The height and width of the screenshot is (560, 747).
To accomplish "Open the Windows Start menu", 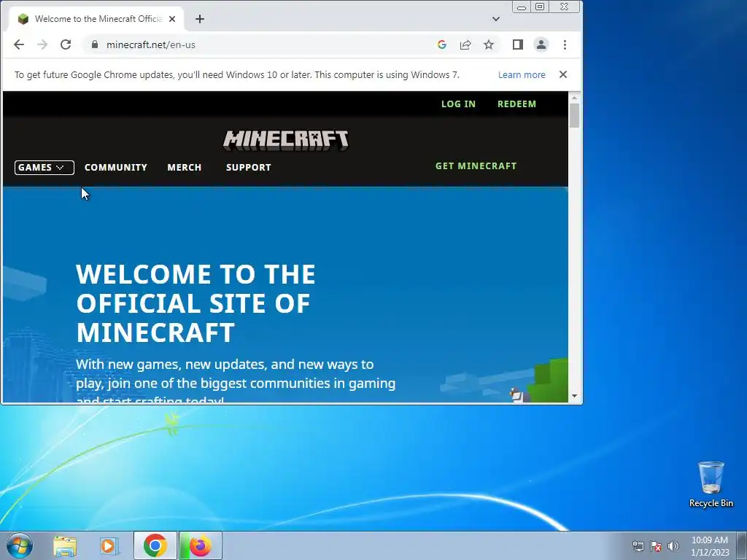I will point(20,545).
